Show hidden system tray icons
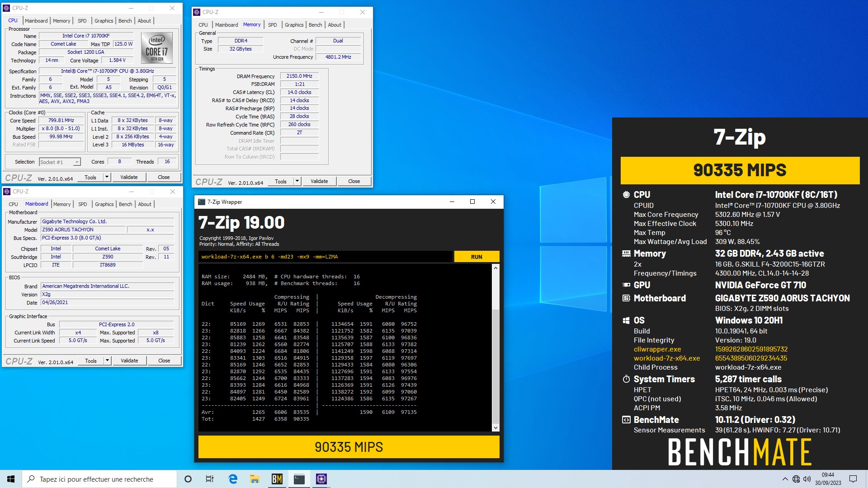 pos(785,479)
